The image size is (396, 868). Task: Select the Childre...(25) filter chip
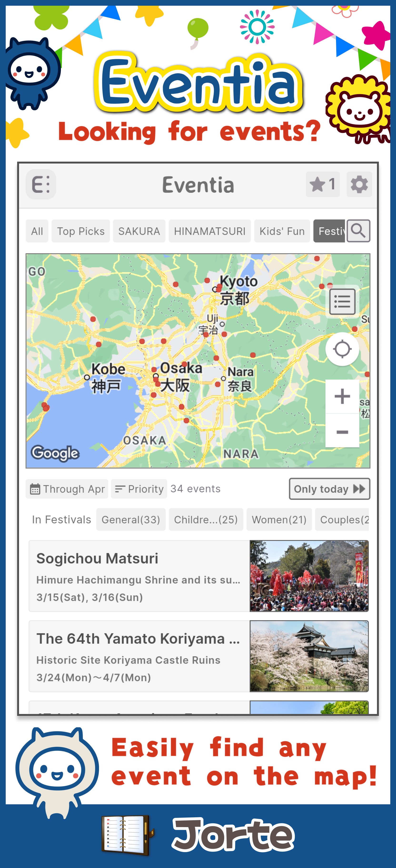tap(206, 520)
